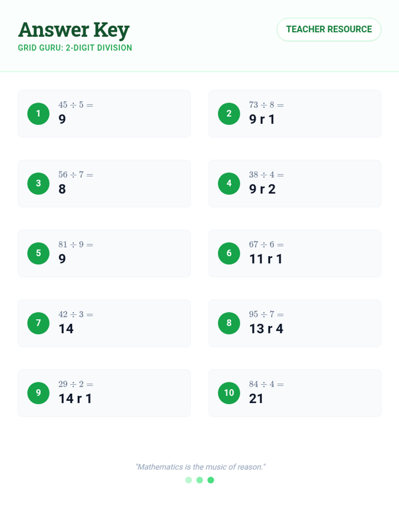Click the Answer Key heading

pyautogui.click(x=74, y=30)
